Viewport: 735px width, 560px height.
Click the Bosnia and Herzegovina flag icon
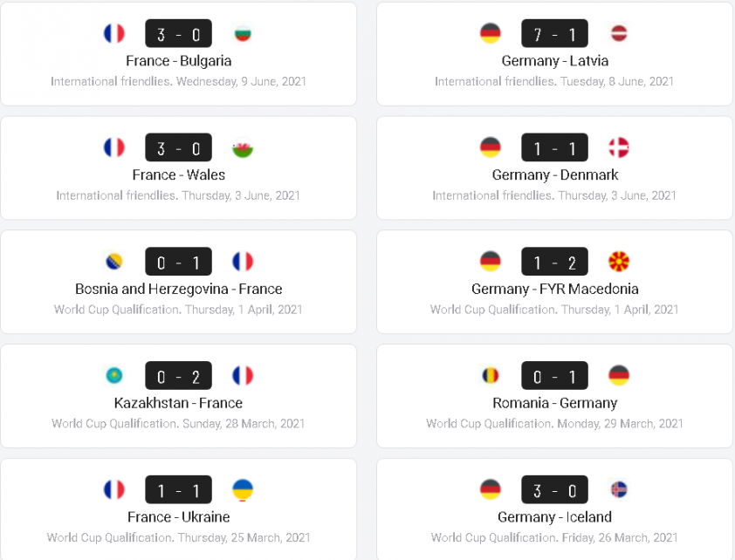[x=114, y=262]
